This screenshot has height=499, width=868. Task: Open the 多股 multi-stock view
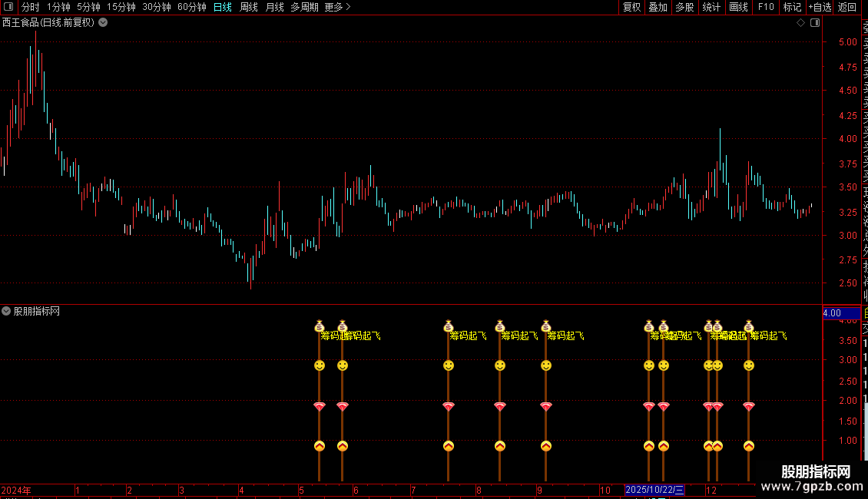(684, 7)
